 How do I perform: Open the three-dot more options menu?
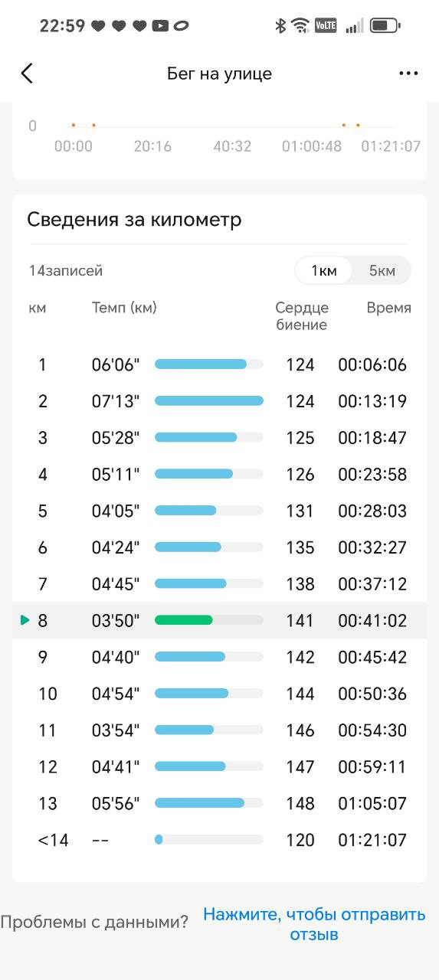(408, 73)
